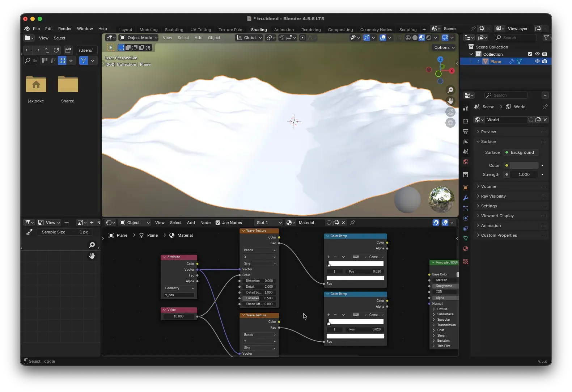This screenshot has width=572, height=392.
Task: Open the Render properties tab icon
Action: click(x=466, y=121)
